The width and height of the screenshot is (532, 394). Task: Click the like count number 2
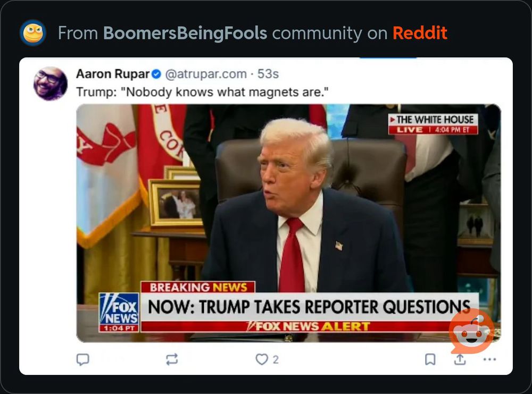(276, 359)
